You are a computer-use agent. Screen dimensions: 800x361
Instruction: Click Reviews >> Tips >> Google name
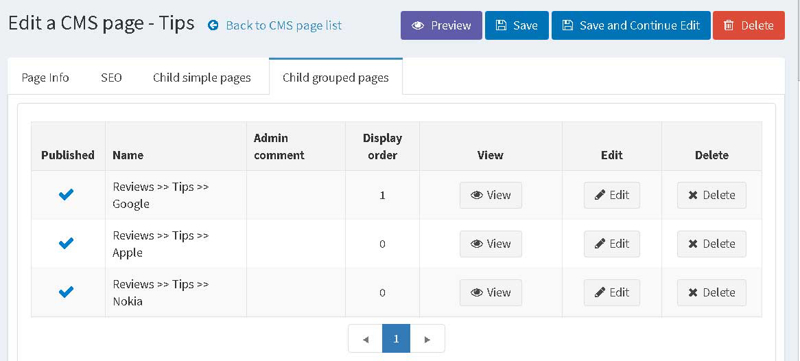[161, 195]
